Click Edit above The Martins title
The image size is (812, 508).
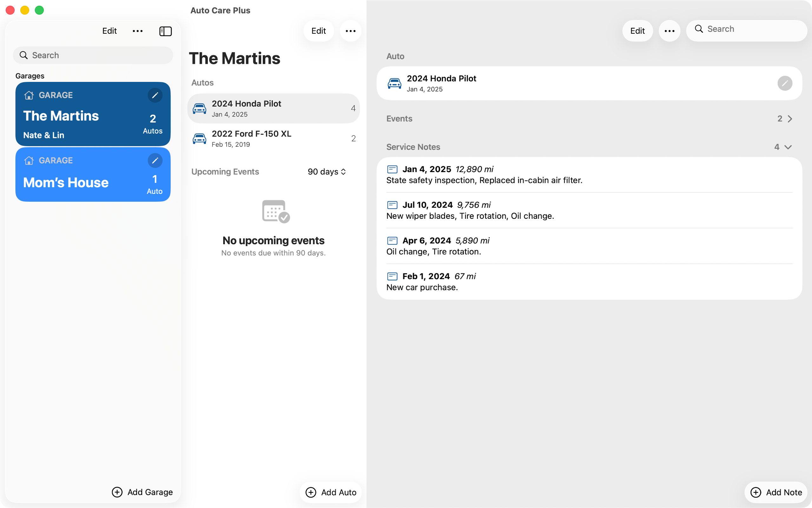point(318,31)
